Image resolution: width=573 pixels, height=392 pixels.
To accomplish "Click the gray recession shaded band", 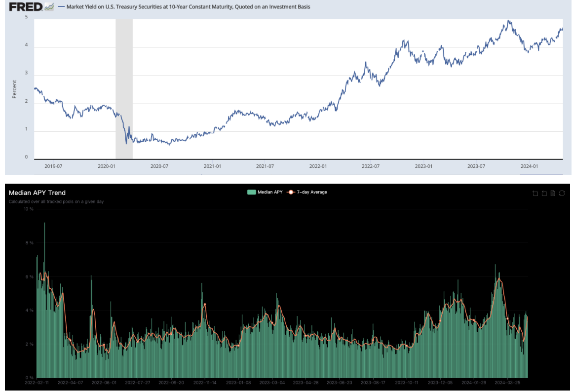I will [124, 89].
